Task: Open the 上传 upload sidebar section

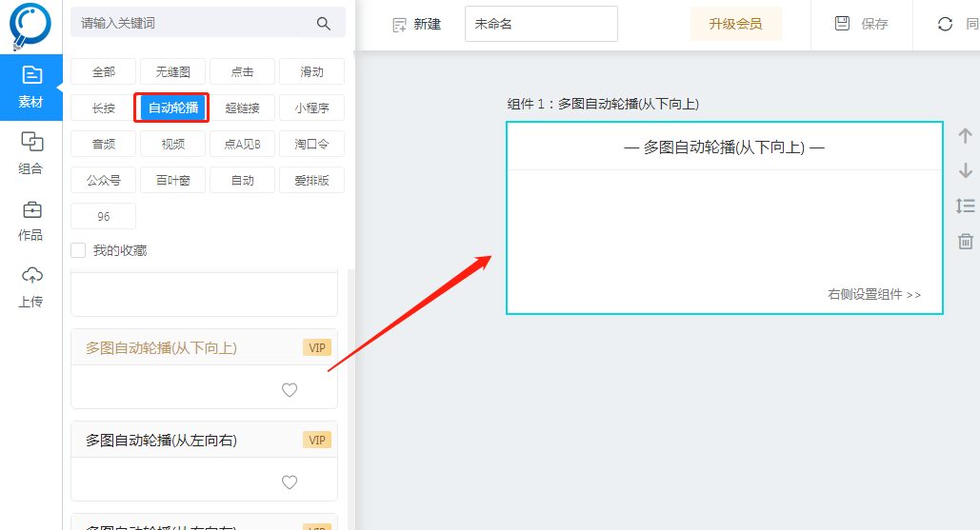Action: point(31,286)
